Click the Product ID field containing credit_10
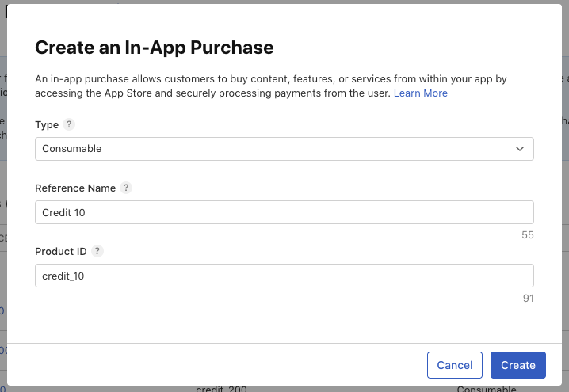569x392 pixels. (284, 275)
